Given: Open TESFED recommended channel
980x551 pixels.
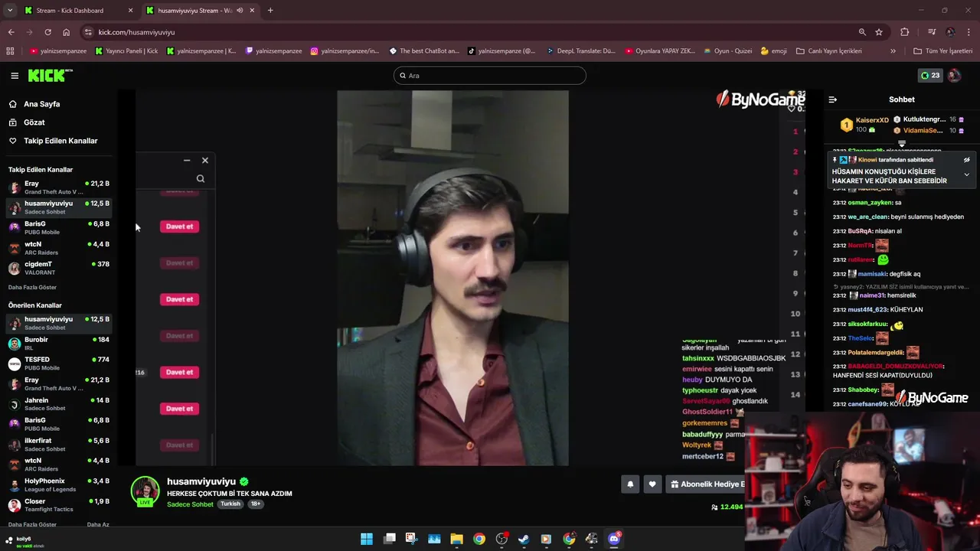Looking at the screenshot, I should point(58,364).
